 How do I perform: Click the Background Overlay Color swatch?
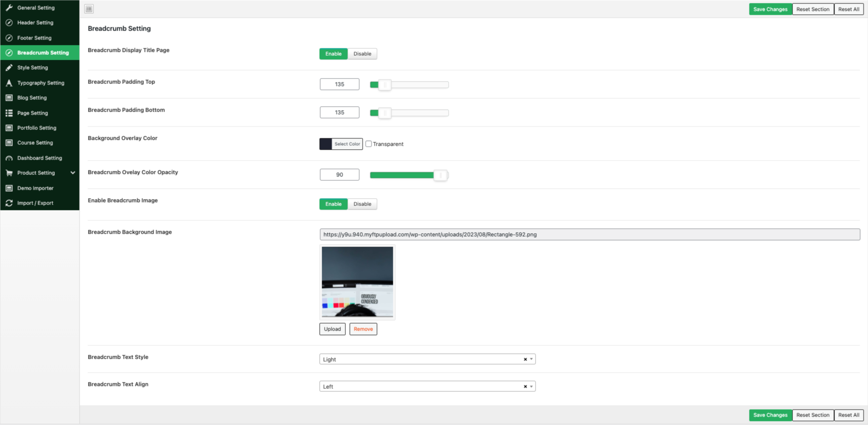[326, 144]
